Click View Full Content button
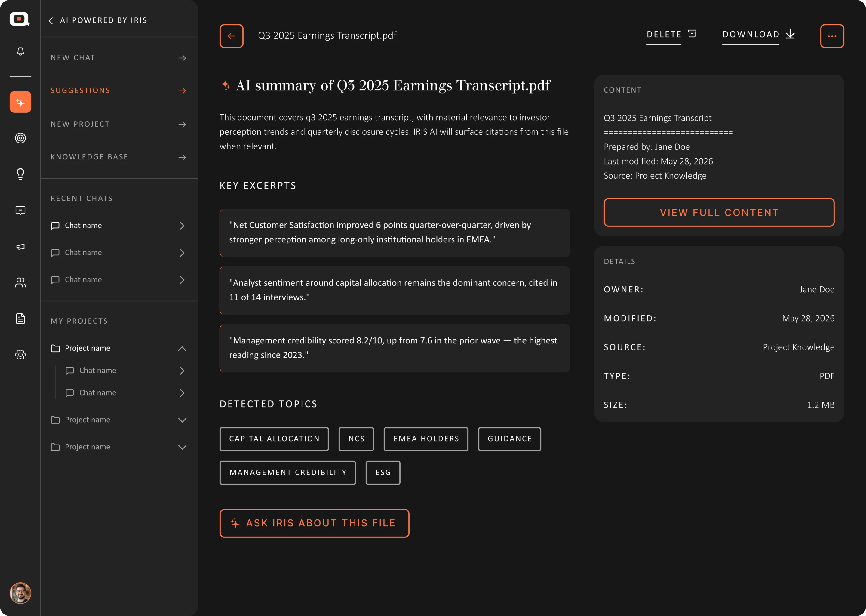This screenshot has width=866, height=616. pos(719,212)
